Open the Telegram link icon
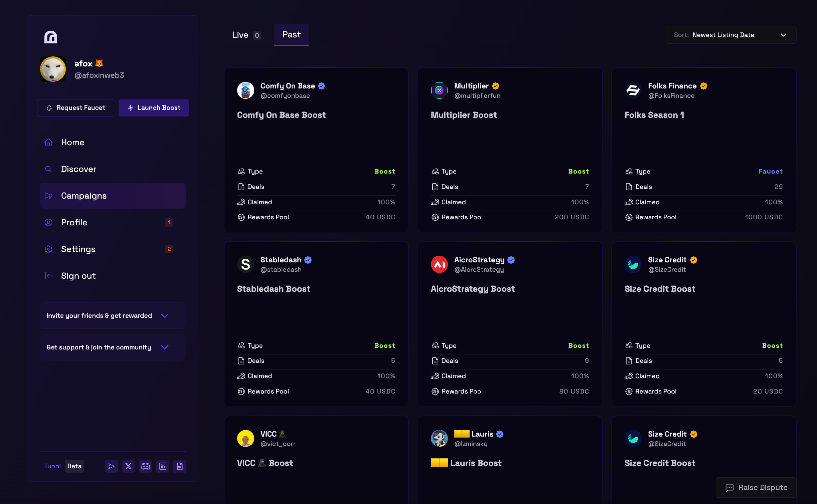817x504 pixels. click(x=112, y=466)
